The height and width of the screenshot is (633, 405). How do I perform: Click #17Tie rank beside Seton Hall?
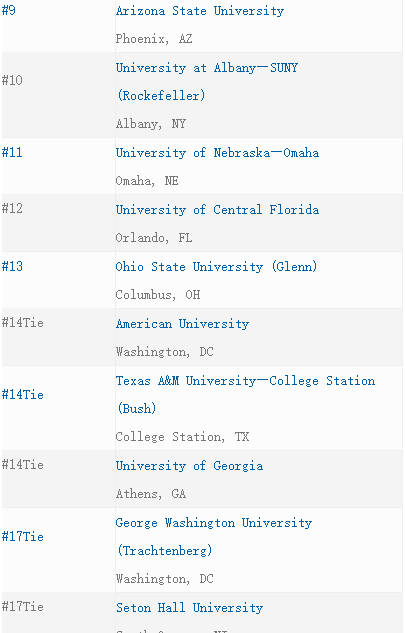tap(23, 607)
